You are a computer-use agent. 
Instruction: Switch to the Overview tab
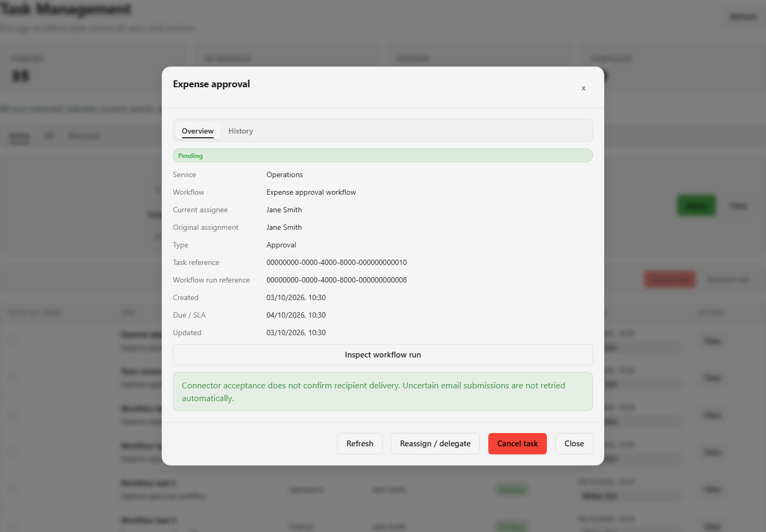[x=198, y=131]
